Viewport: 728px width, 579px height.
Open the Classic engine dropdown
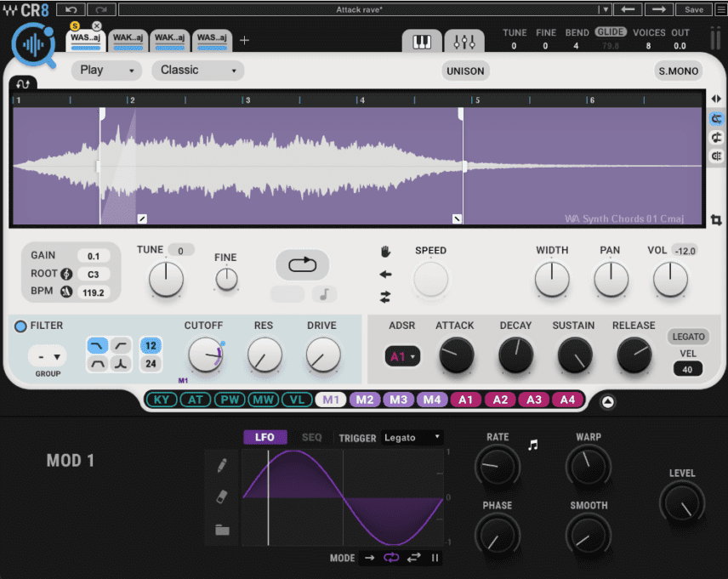(x=198, y=70)
